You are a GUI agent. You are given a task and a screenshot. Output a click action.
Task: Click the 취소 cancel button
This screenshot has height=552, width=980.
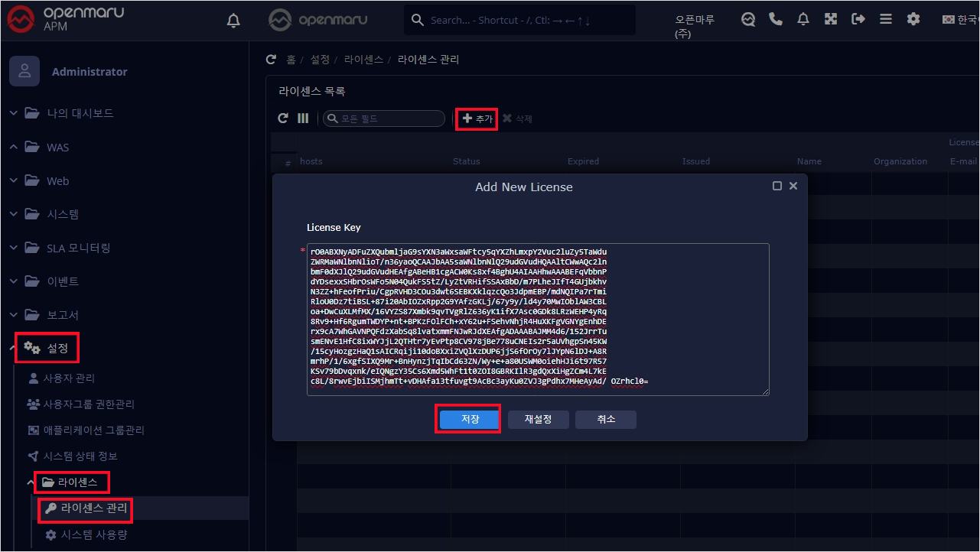606,419
